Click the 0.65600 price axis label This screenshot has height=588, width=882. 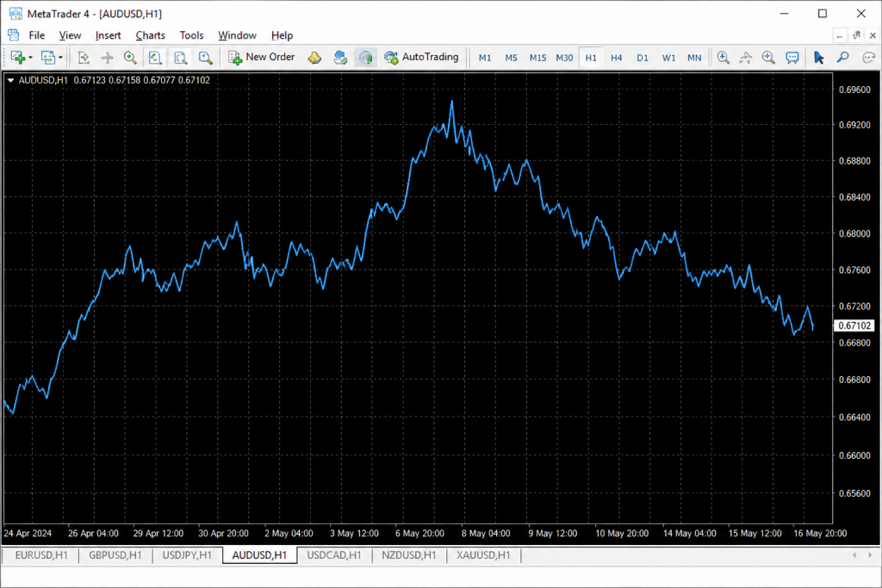(854, 493)
